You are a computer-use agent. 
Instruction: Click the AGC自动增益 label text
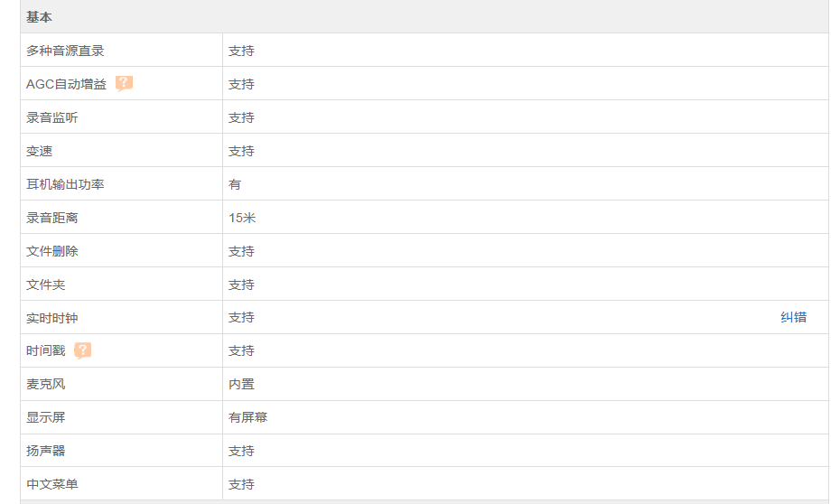tap(67, 84)
